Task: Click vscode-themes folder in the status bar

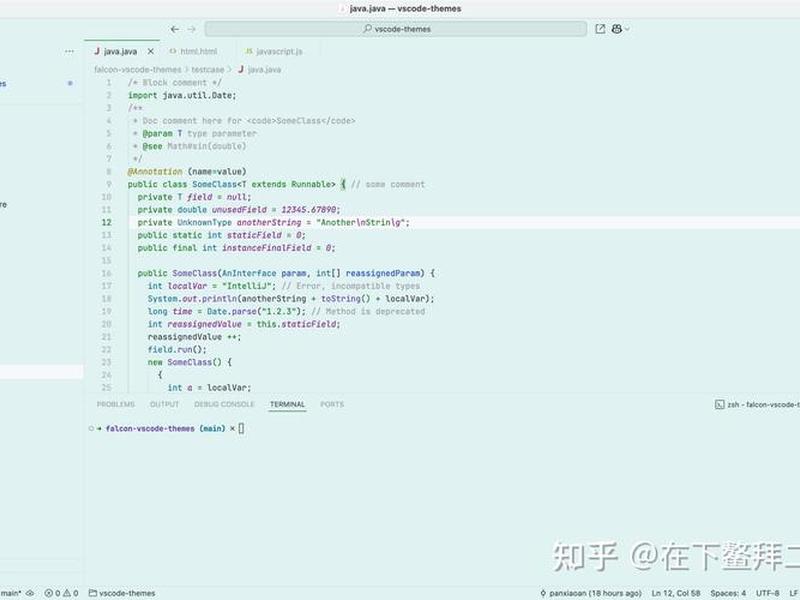Action: [122, 593]
